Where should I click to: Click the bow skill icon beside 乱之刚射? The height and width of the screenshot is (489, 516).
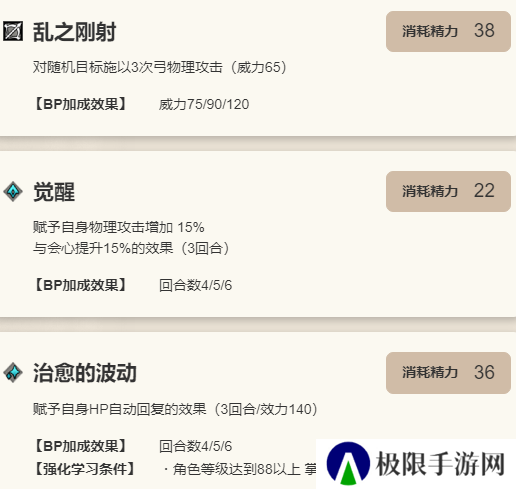point(13,31)
